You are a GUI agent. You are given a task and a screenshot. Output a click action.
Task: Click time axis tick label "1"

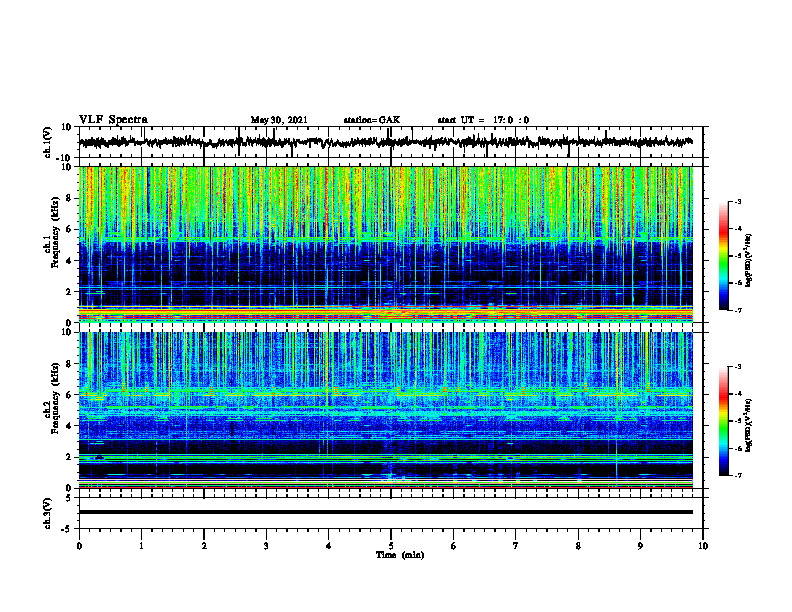[141, 546]
